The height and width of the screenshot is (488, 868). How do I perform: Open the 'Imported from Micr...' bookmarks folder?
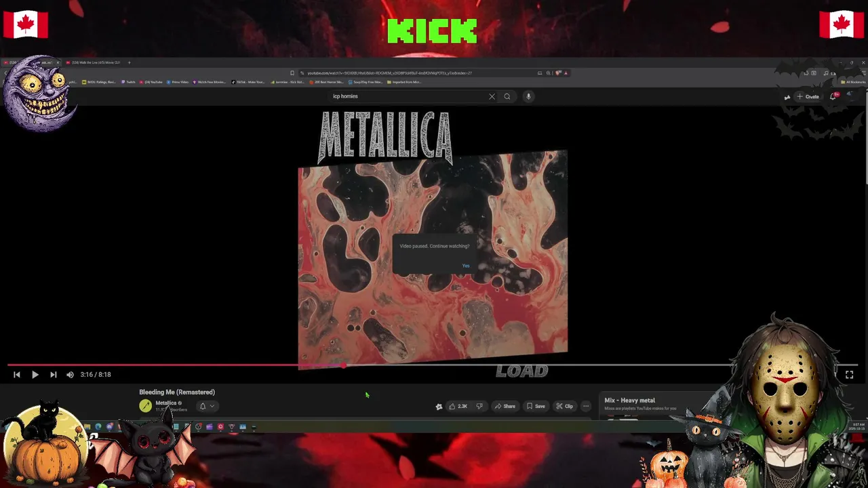[x=404, y=82]
